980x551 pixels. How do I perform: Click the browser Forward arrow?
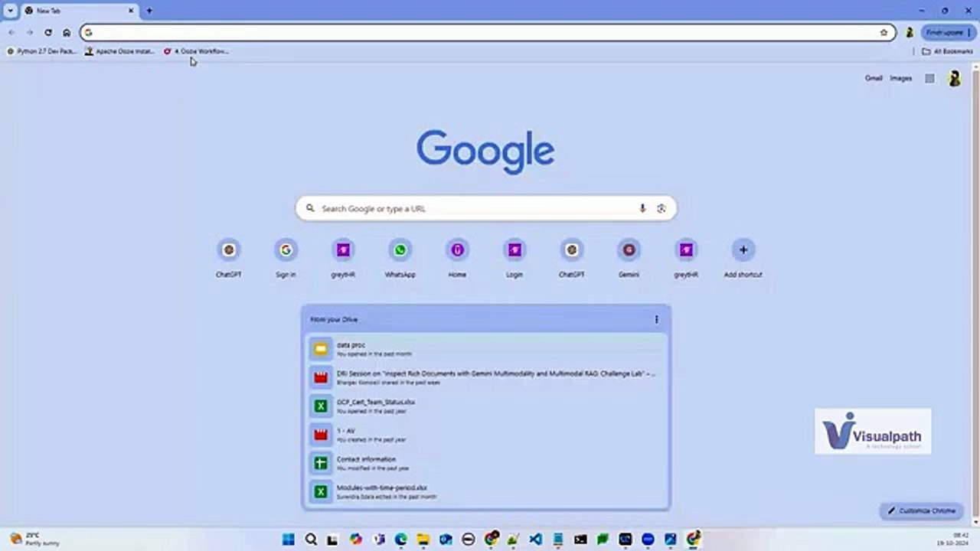coord(30,33)
